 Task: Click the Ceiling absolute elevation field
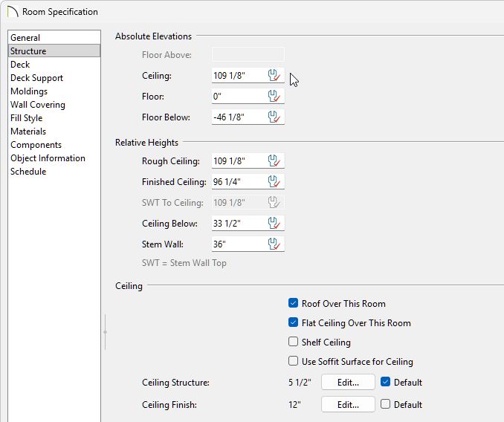coord(248,76)
